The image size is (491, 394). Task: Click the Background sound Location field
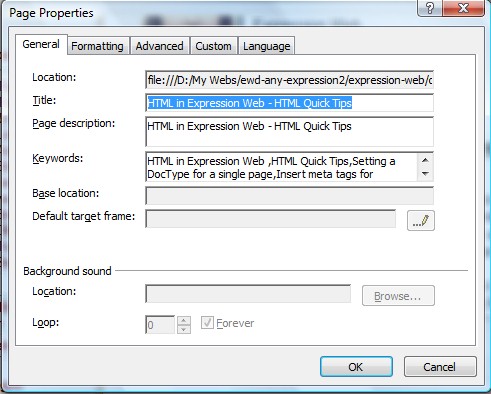click(x=248, y=294)
